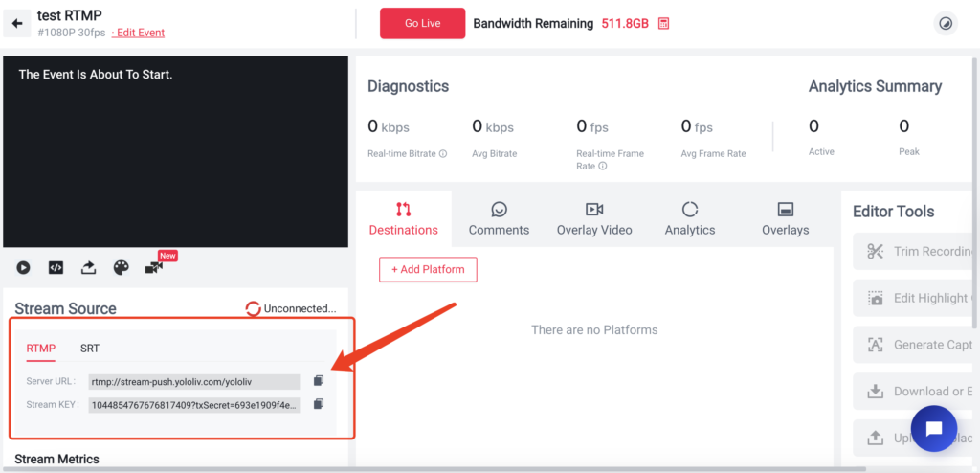The width and height of the screenshot is (980, 473).
Task: Click the Bandwidth Remaining 511.8GB value
Action: 625,24
